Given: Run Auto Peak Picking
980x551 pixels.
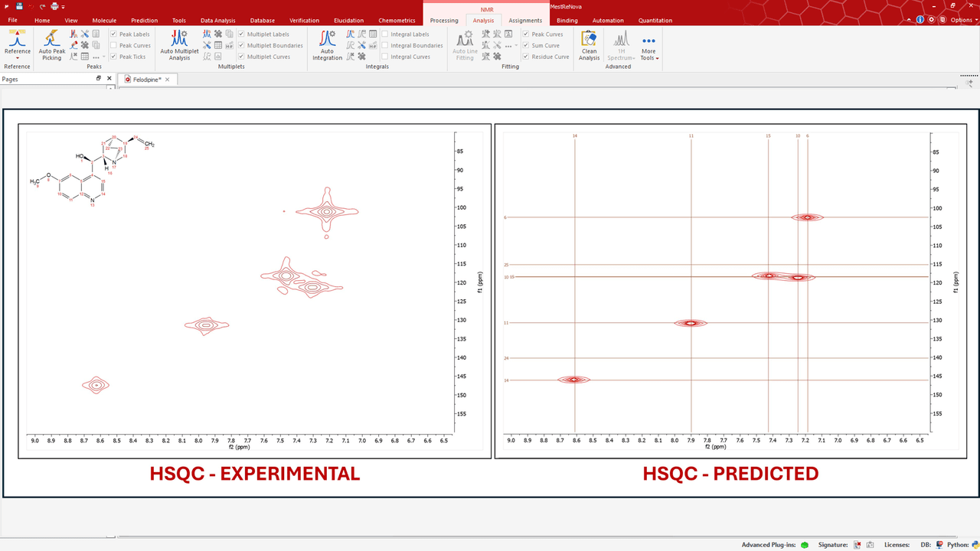Looking at the screenshot, I should click(51, 45).
